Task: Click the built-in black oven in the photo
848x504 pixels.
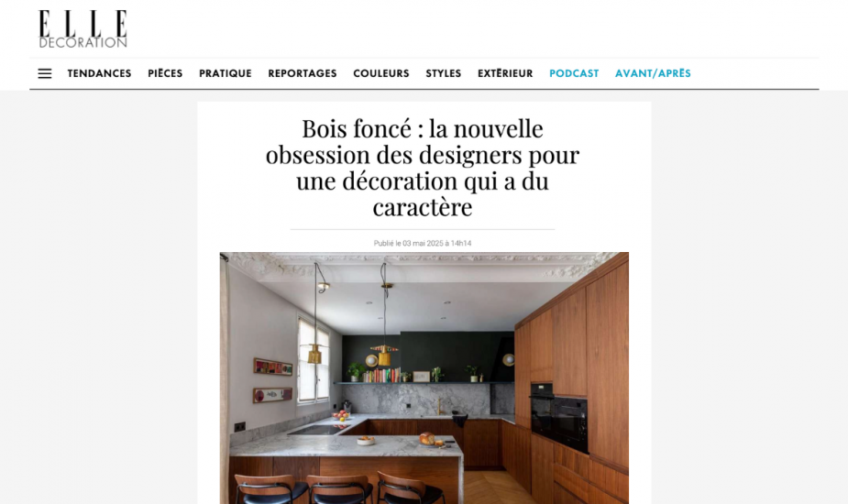Action: tap(558, 418)
